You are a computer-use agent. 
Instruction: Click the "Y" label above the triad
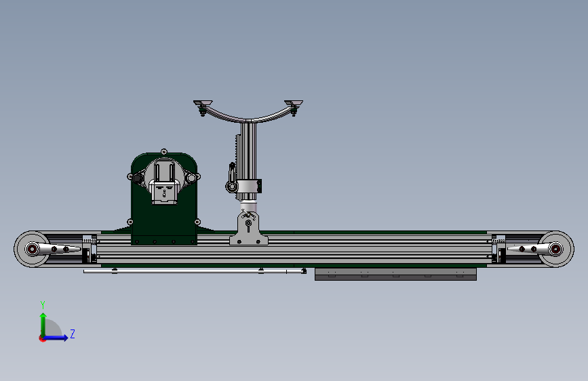pyautogui.click(x=43, y=304)
